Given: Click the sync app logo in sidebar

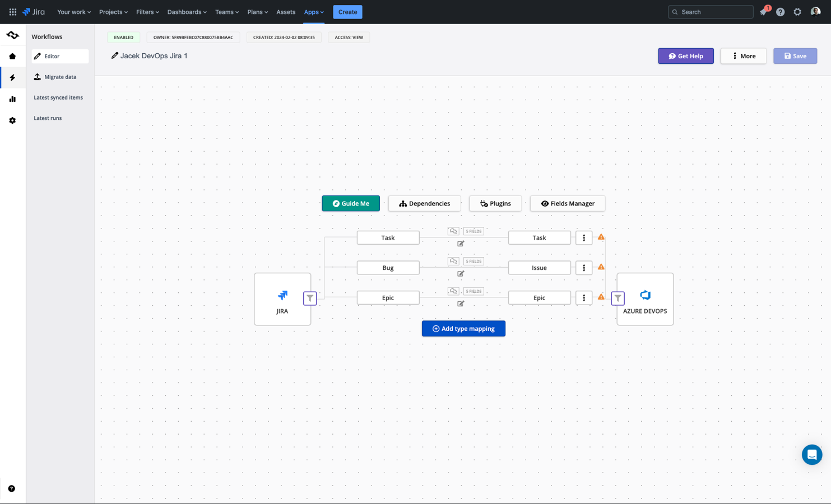Looking at the screenshot, I should 12,35.
